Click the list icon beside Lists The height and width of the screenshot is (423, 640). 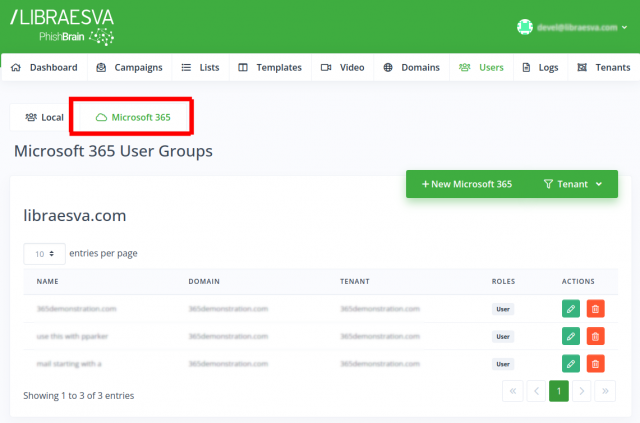click(186, 67)
